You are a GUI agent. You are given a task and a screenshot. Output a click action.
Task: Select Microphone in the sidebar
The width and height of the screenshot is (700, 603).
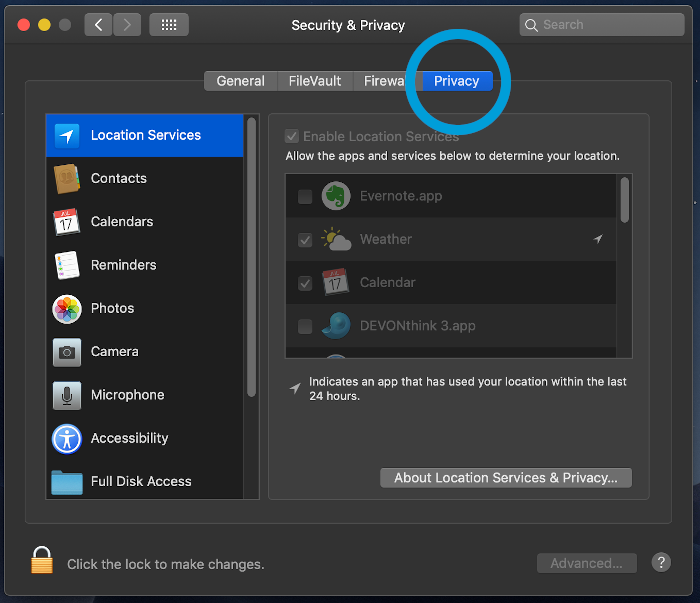127,395
